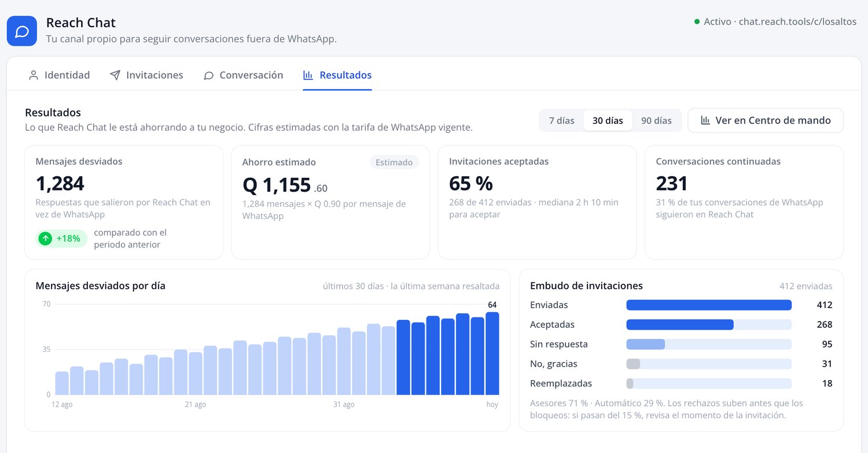This screenshot has width=868, height=453.
Task: Click the Mensajes desviados por día title
Action: pos(101,286)
